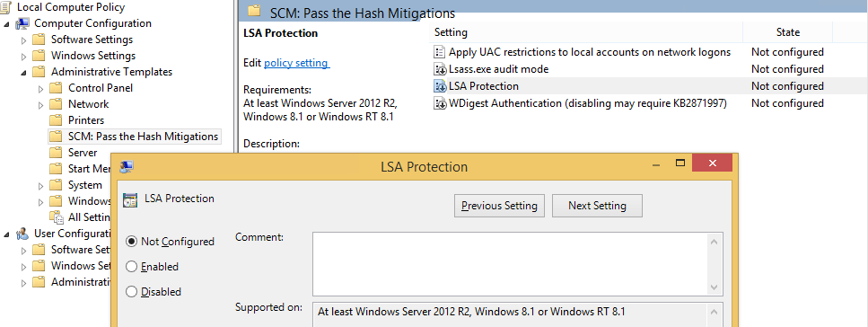Click the User Configuration node icon
Screen dimensions: 868x327
tap(22, 234)
